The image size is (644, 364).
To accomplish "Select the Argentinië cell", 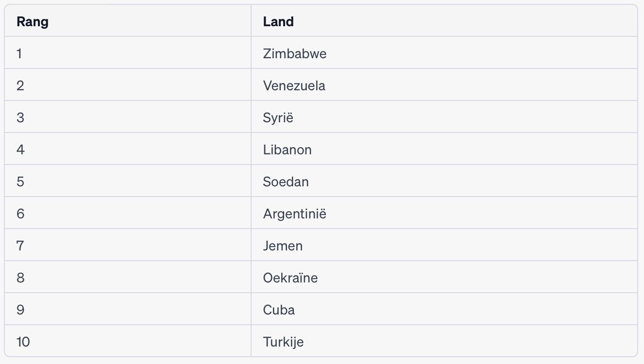I will click(295, 214).
